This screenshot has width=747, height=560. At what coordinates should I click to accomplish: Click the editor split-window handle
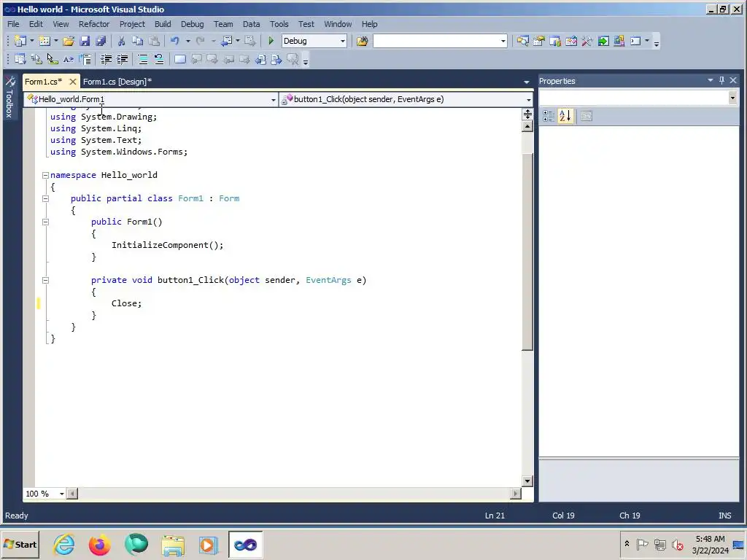[527, 114]
